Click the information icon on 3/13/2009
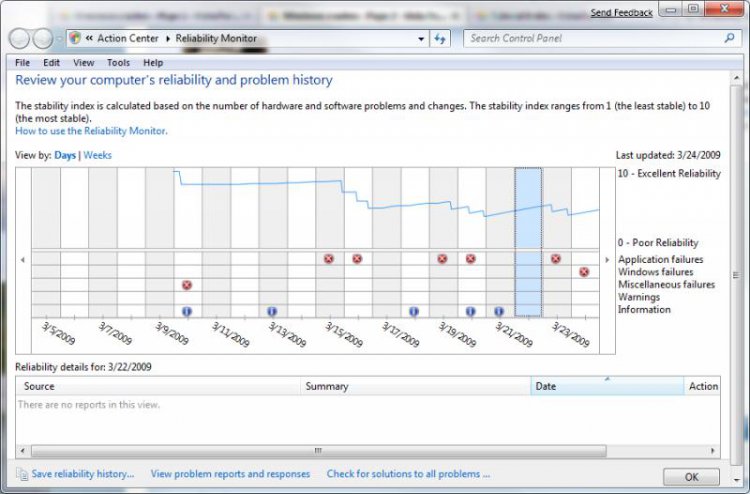 [272, 311]
